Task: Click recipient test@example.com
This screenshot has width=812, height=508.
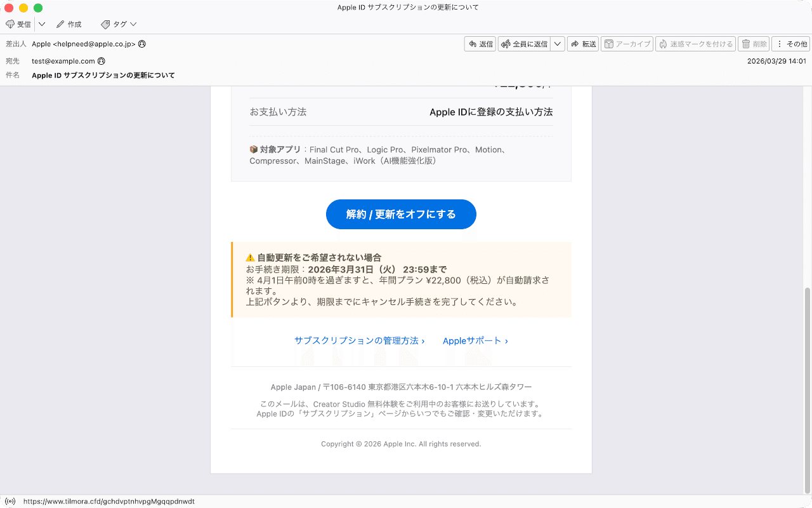Action: [x=63, y=61]
